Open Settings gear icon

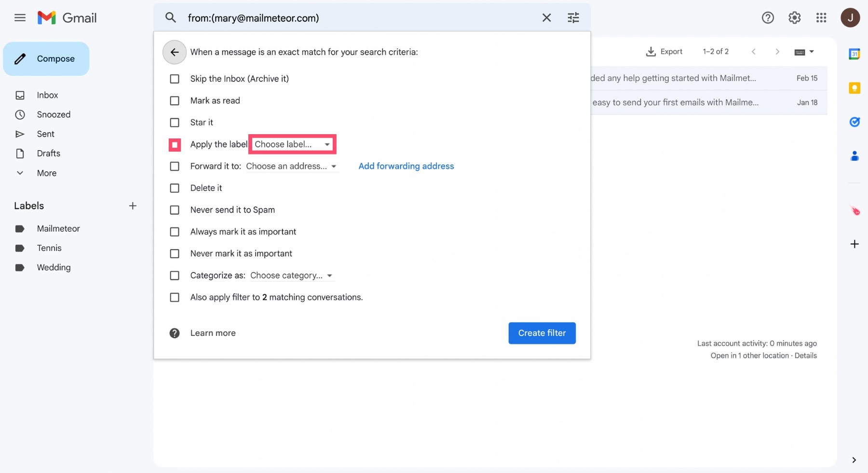(x=795, y=18)
